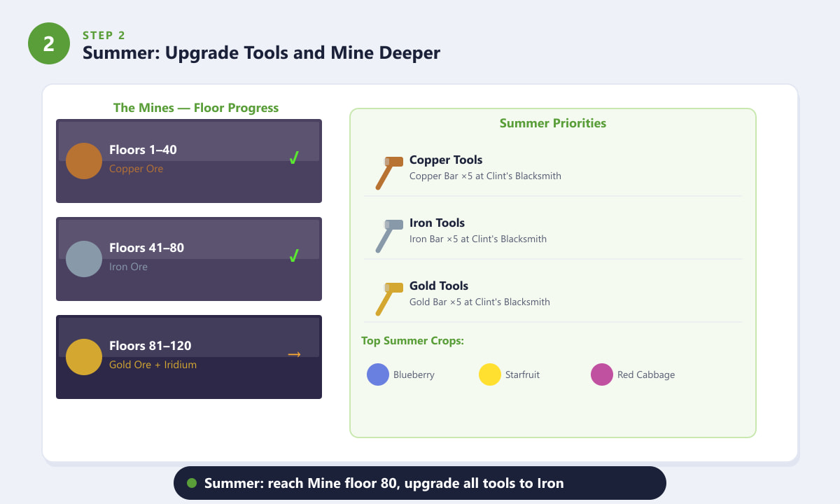
Task: Click the green dot in the summary bar
Action: pos(192,483)
